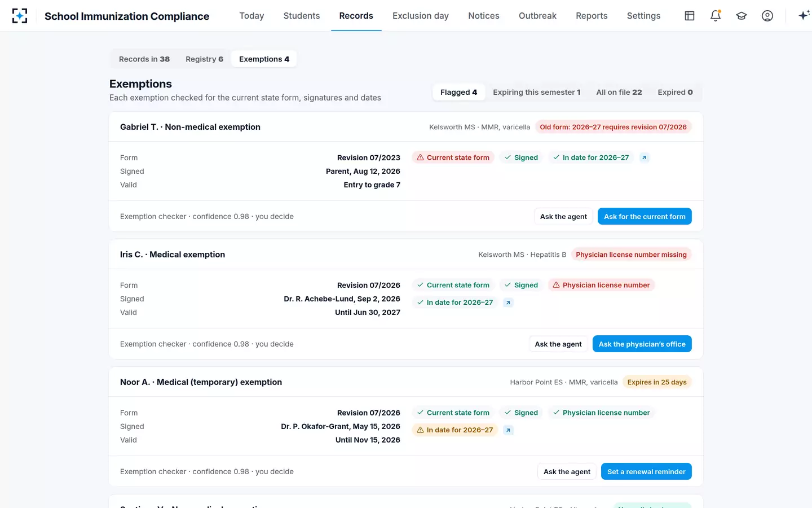The image size is (812, 508).
Task: Go to the Today tab
Action: pos(251,16)
